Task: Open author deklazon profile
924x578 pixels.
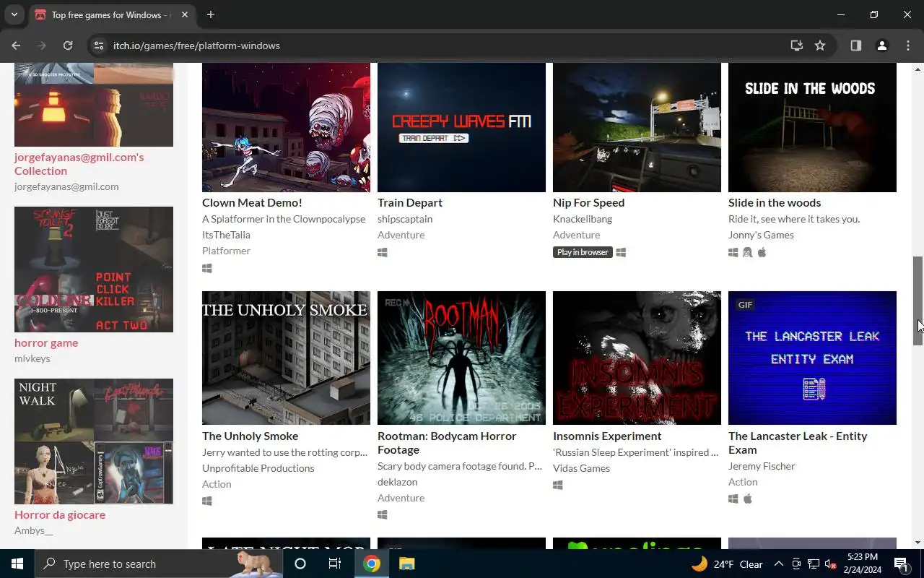Action: pyautogui.click(x=397, y=482)
